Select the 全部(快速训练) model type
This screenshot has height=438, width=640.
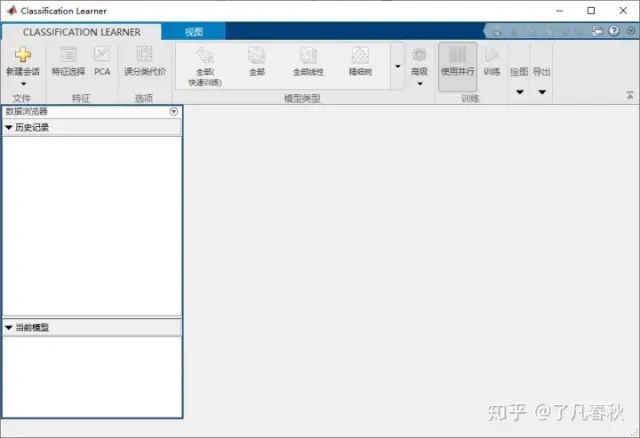tap(205, 67)
